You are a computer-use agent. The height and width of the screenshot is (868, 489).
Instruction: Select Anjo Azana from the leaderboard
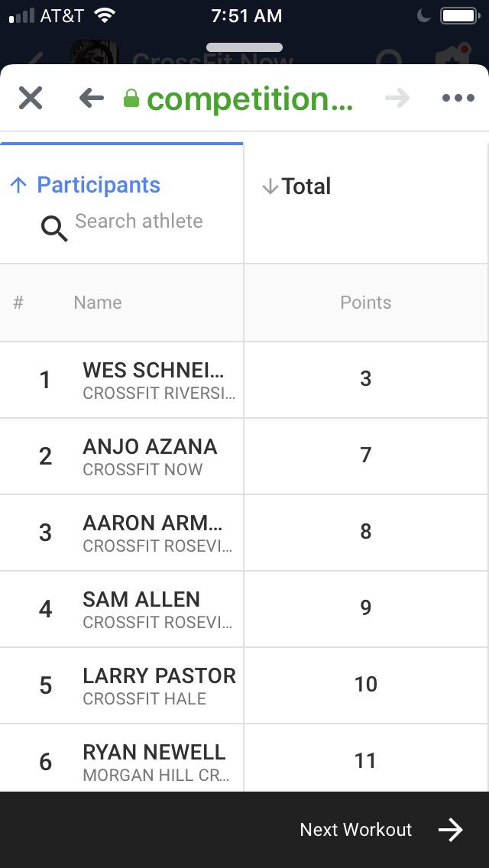(150, 456)
